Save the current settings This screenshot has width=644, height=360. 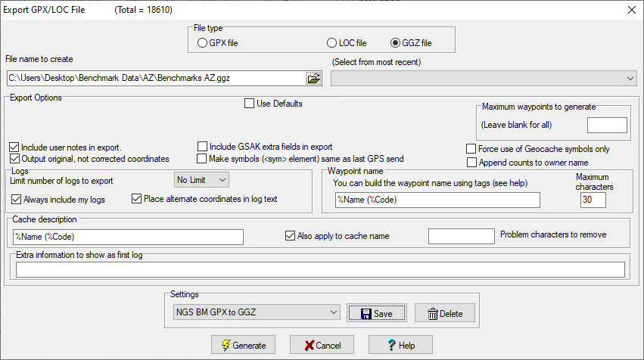pyautogui.click(x=377, y=313)
